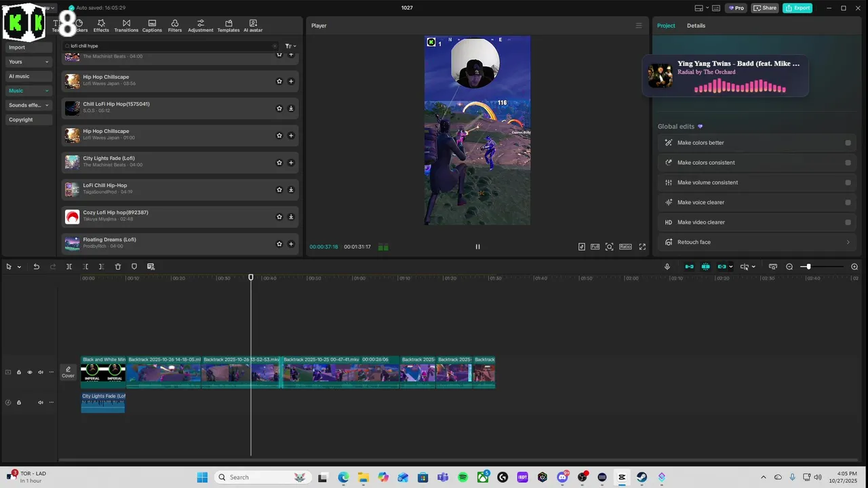Click the Split clip tool
Viewport: 868px width, 488px height.
click(x=69, y=267)
